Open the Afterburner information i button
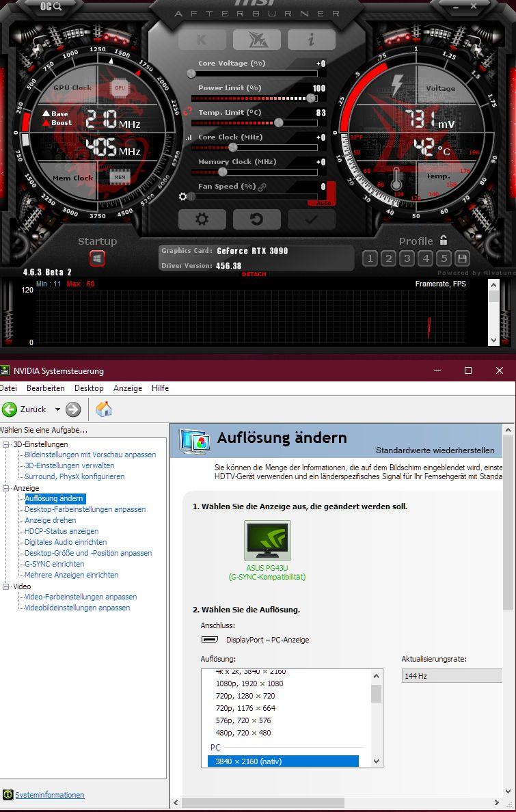Viewport: 516px width, 812px height. click(x=312, y=40)
